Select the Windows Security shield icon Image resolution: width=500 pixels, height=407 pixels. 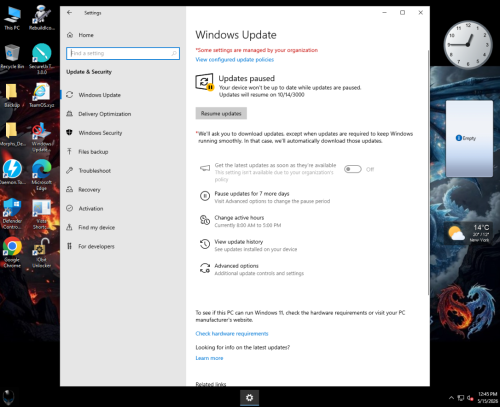click(x=69, y=132)
